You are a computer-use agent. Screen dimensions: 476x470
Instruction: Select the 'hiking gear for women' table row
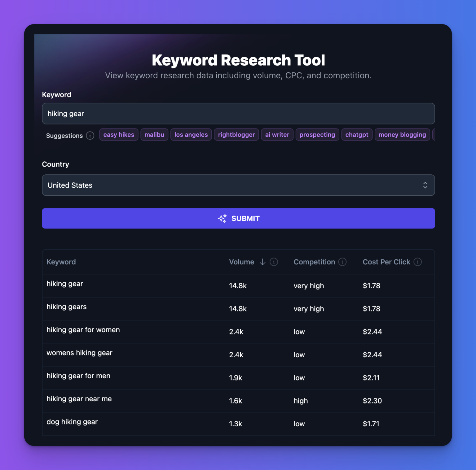coord(239,331)
